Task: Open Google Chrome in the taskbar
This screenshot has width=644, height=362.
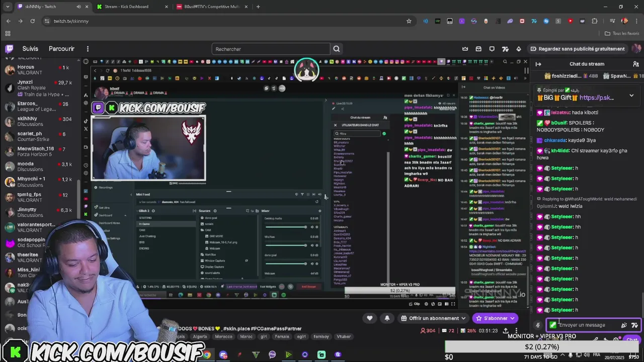Action: click(x=207, y=354)
